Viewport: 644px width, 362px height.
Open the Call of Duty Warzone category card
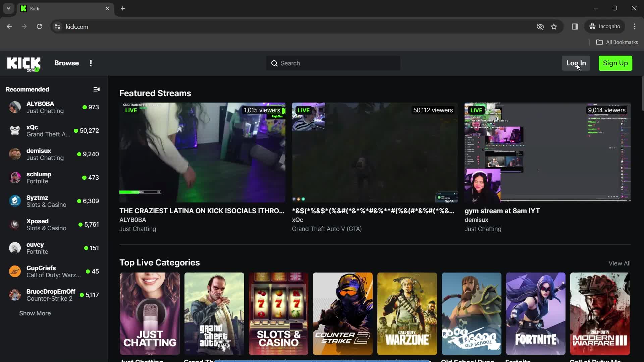coord(407,314)
